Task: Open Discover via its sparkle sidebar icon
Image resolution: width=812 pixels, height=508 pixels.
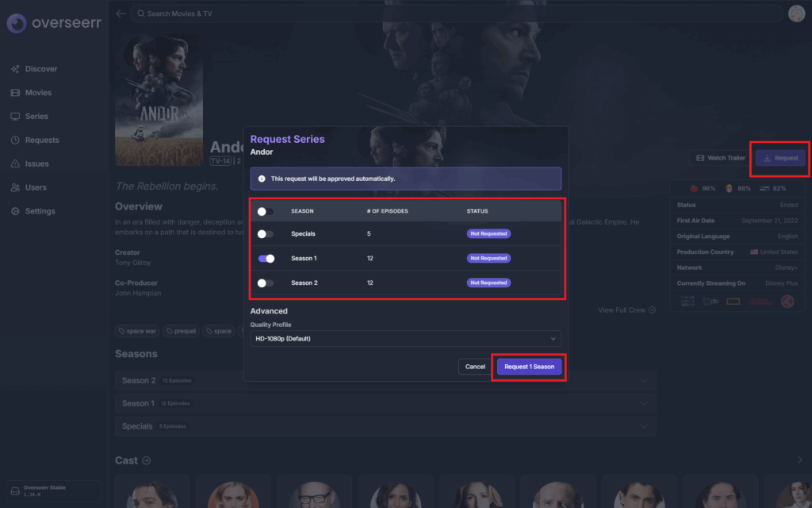Action: point(15,69)
